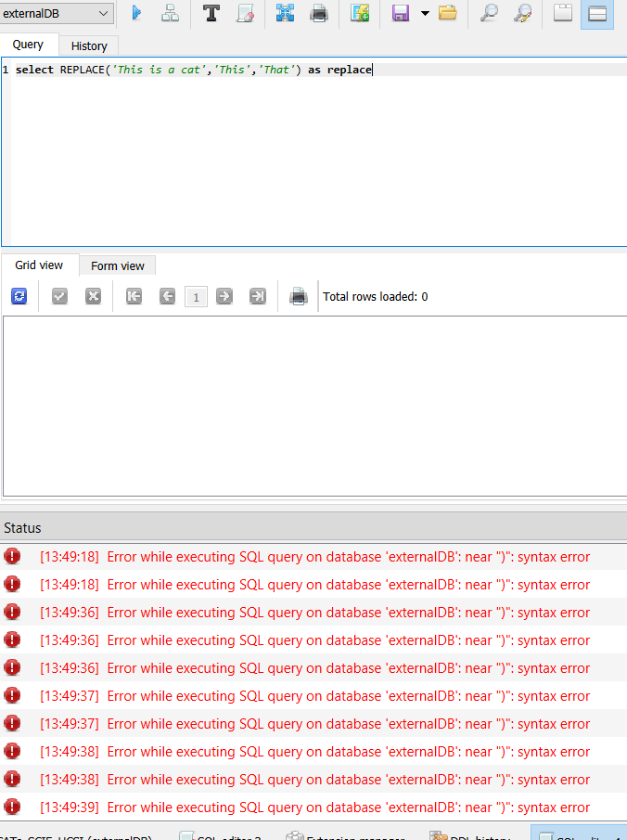Open find with the plain magnifier icon
Screen dimensions: 627x840
(x=489, y=13)
